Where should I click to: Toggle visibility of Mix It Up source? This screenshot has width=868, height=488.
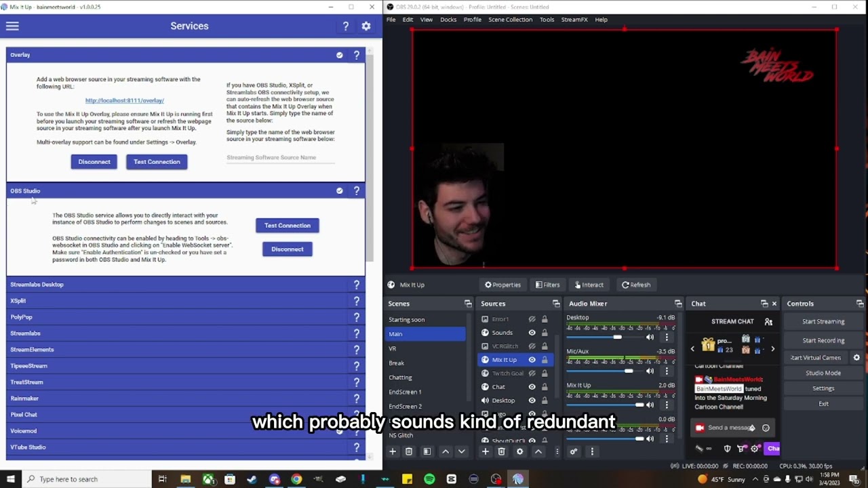pyautogui.click(x=532, y=360)
